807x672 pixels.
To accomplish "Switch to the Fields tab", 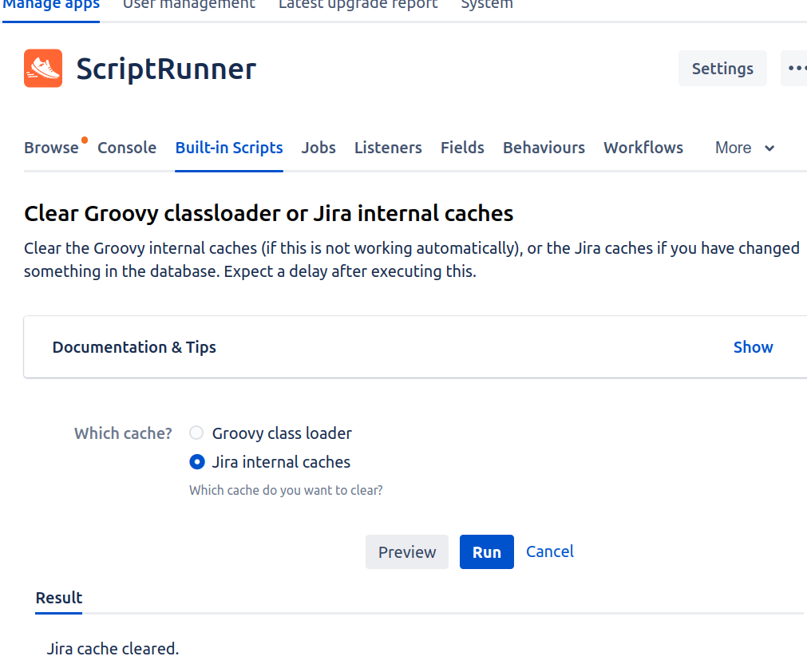I will click(462, 148).
